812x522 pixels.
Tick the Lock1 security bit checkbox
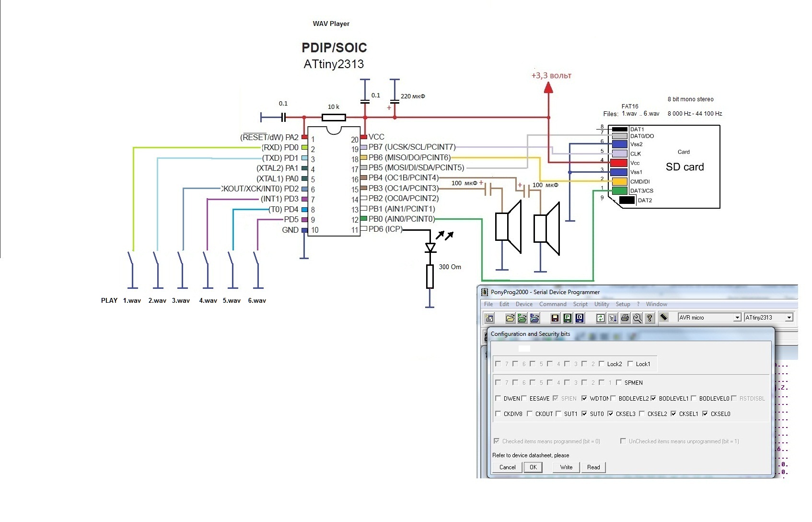click(630, 364)
